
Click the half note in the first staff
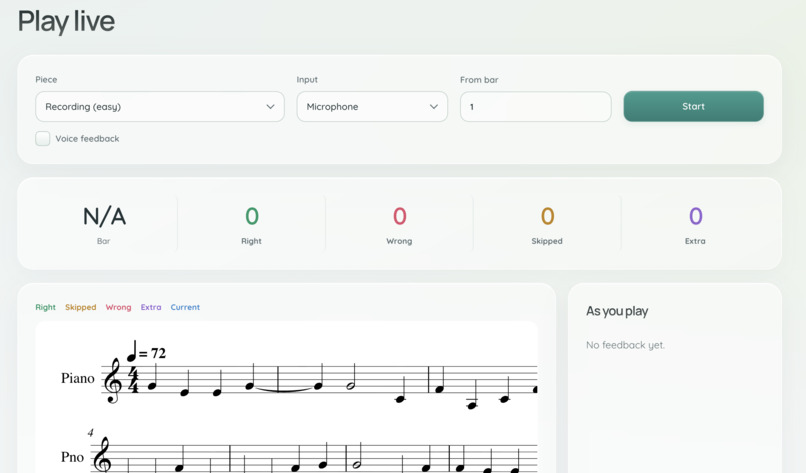(352, 376)
